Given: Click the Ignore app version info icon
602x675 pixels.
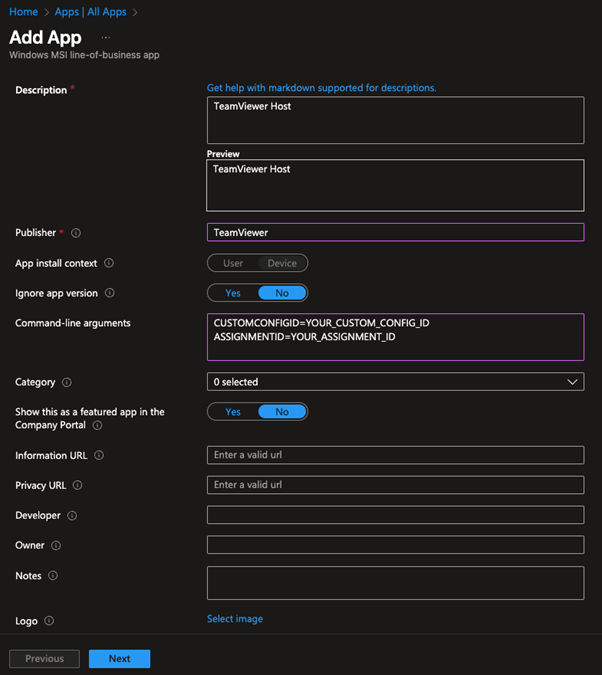Looking at the screenshot, I should (x=110, y=293).
